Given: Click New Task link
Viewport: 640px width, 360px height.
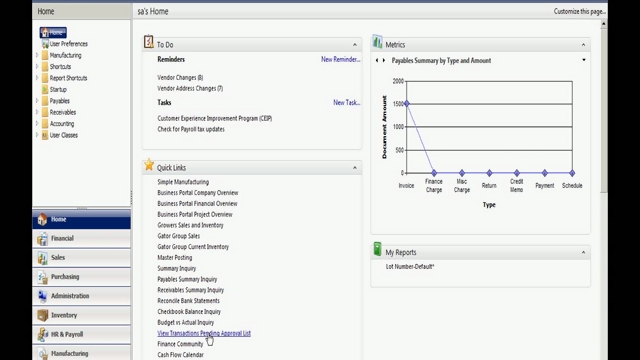Looking at the screenshot, I should pos(347,103).
